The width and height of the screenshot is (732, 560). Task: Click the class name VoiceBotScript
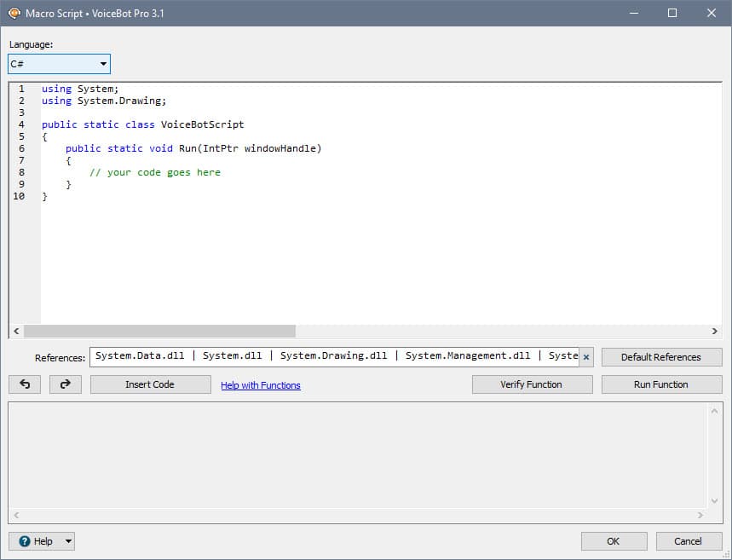pyautogui.click(x=203, y=124)
